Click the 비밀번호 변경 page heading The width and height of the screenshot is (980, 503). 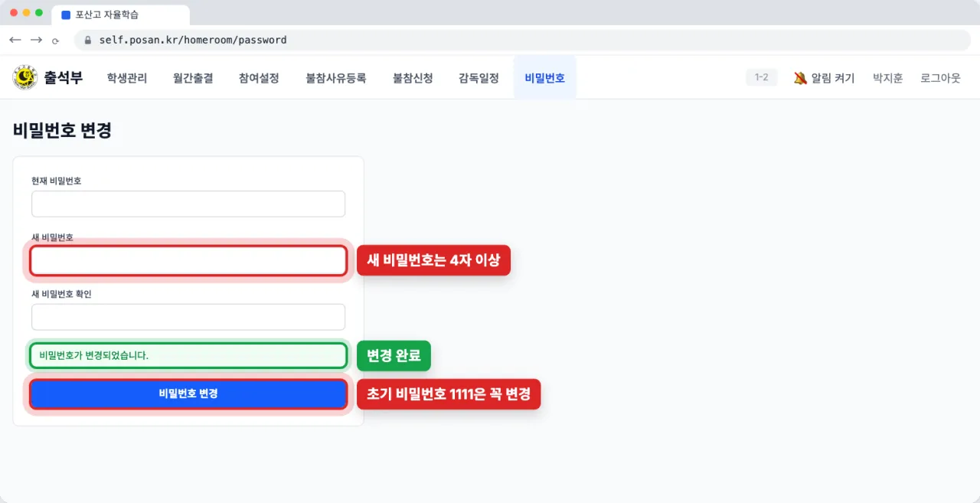click(x=62, y=130)
